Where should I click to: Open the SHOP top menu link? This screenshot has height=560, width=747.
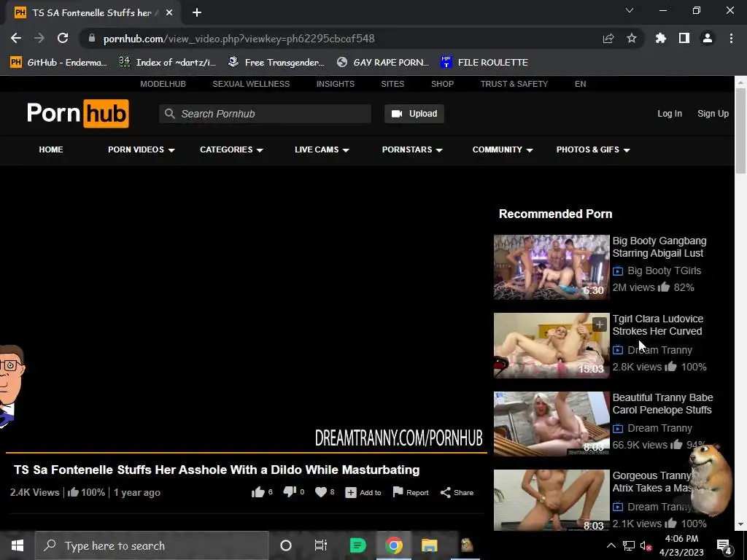[443, 84]
